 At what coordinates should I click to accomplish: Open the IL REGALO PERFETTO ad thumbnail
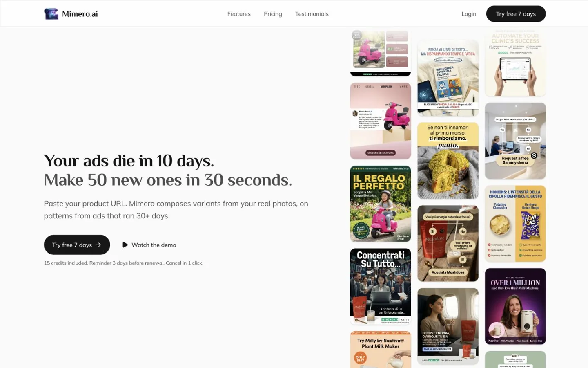coord(381,204)
